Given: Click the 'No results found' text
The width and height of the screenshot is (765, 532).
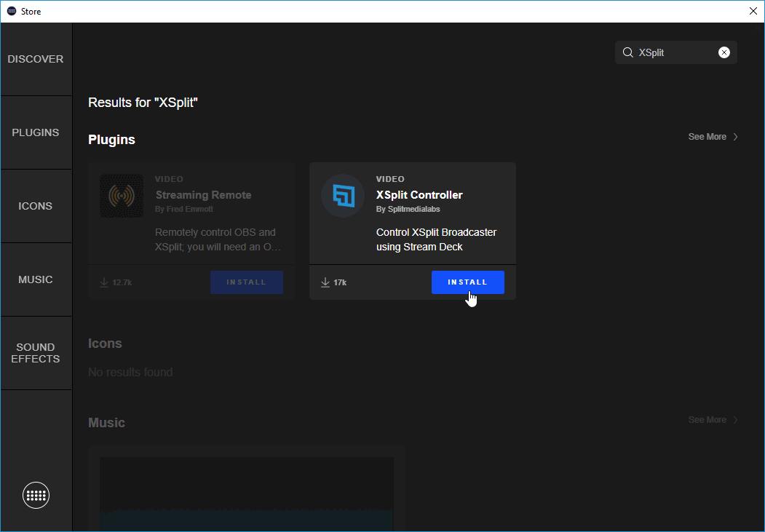Looking at the screenshot, I should coord(130,373).
